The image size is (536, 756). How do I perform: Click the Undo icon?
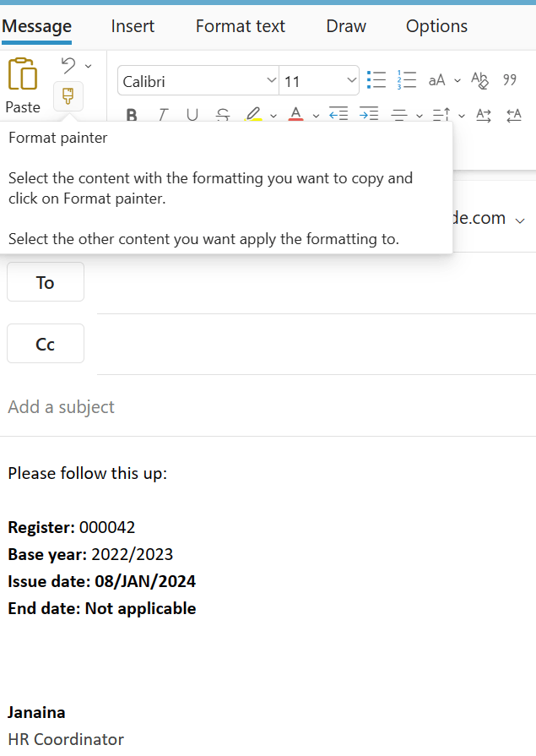67,64
